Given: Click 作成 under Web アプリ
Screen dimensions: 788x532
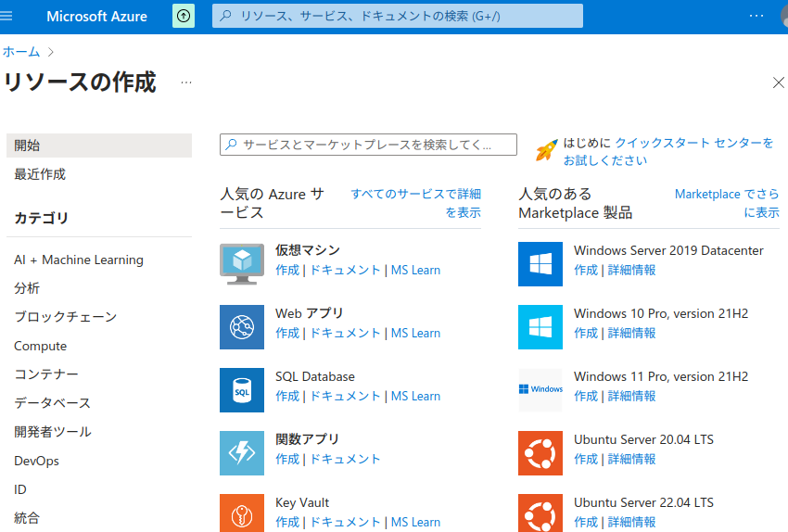Looking at the screenshot, I should (287, 333).
